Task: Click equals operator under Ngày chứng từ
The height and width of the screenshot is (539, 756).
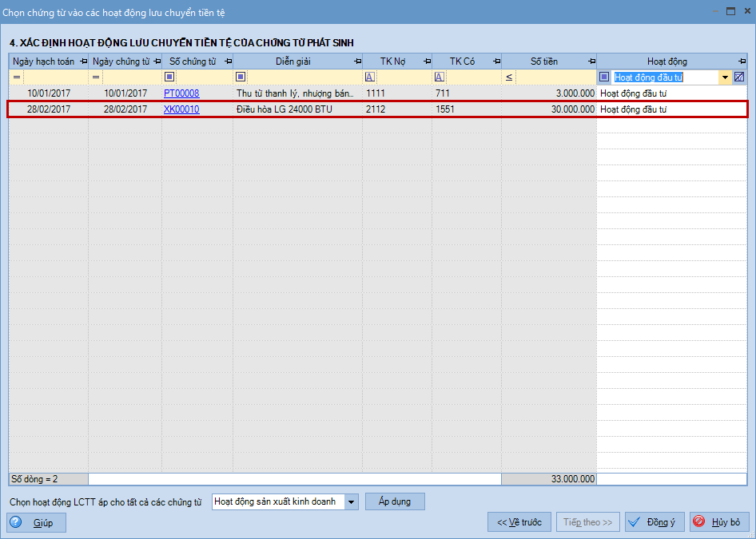Action: click(96, 77)
